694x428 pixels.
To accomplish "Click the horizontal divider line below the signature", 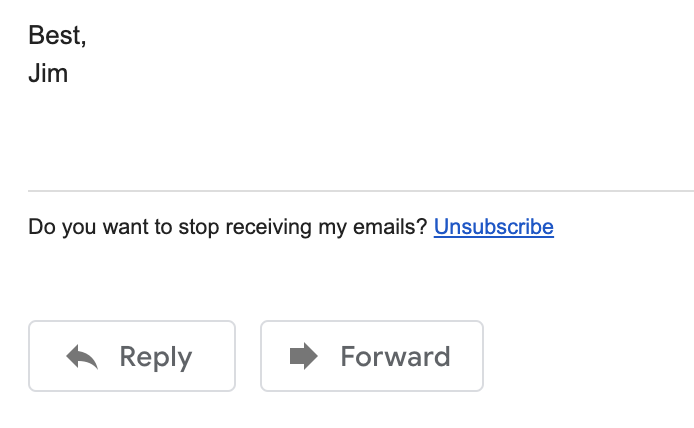I will point(361,191).
